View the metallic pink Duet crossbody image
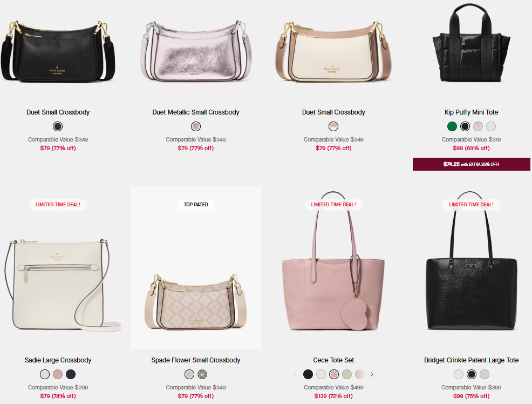The width and height of the screenshot is (532, 404). pyautogui.click(x=196, y=51)
